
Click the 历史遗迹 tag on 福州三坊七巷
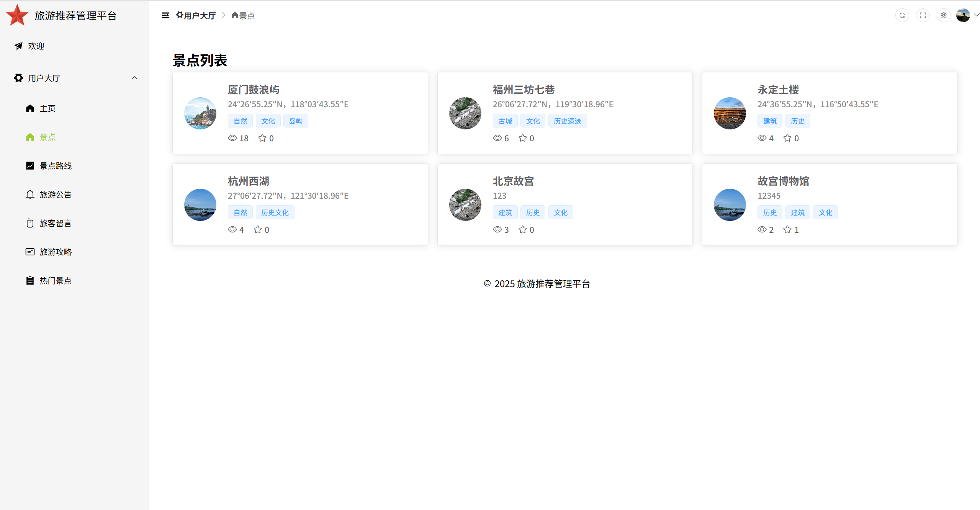tap(567, 121)
